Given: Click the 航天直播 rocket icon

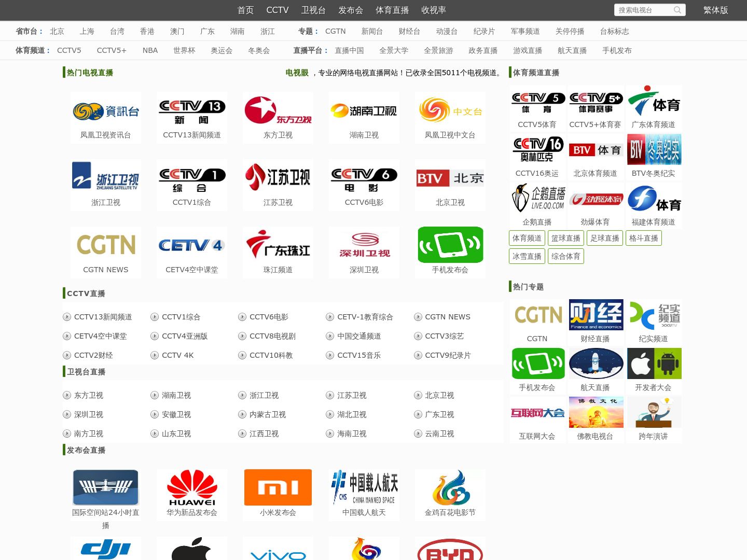Looking at the screenshot, I should [x=596, y=363].
